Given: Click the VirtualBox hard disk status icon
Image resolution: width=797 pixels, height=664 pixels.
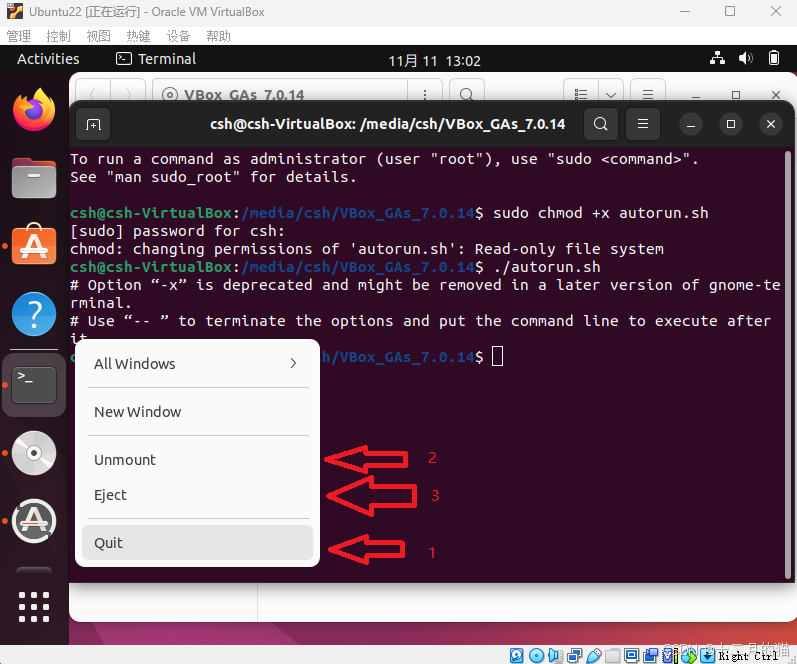Looking at the screenshot, I should point(516,655).
